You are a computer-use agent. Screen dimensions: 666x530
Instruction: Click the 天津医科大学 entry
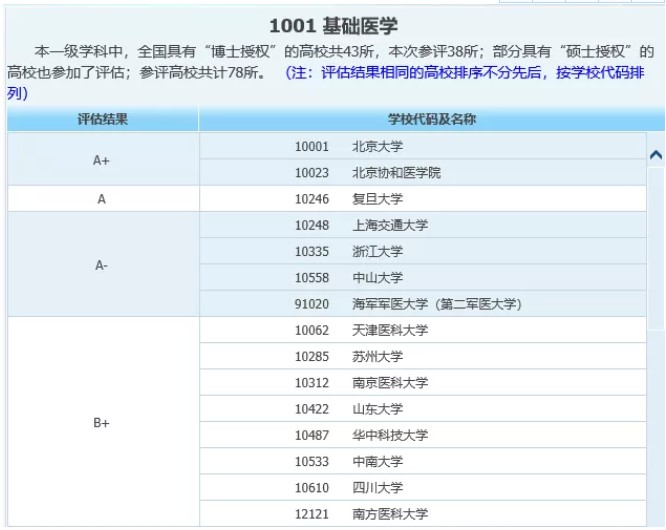[x=390, y=330]
